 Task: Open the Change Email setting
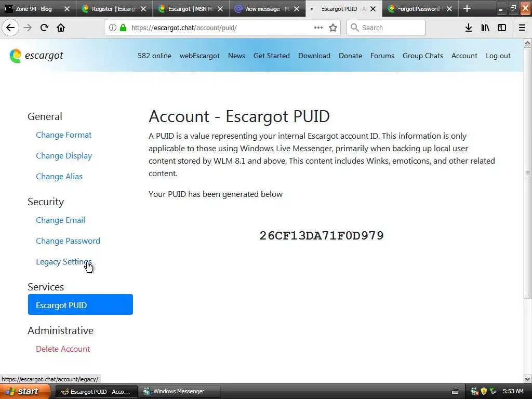(60, 220)
